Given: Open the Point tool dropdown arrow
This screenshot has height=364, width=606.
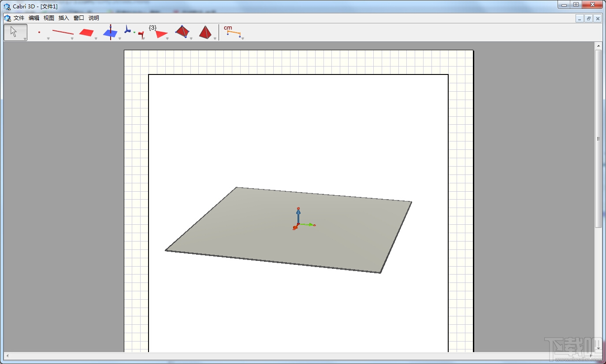Looking at the screenshot, I should 48,39.
